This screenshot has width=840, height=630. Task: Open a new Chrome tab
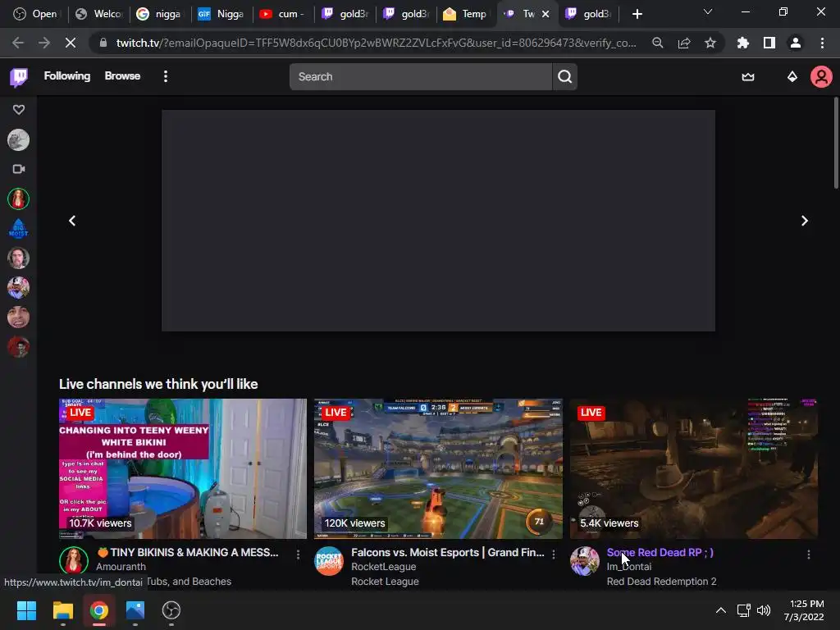tap(637, 14)
